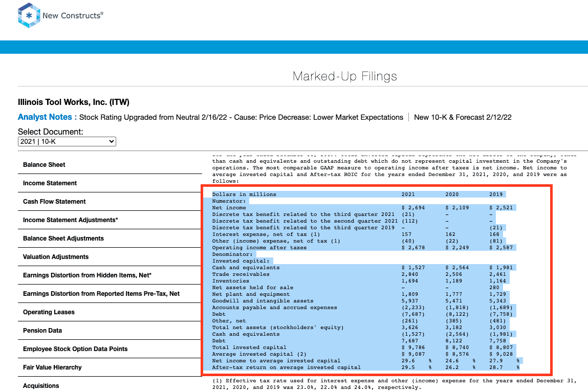Click the After-tax return on average invested capital row
Viewport: 588px width, 391px height.
pos(287,368)
